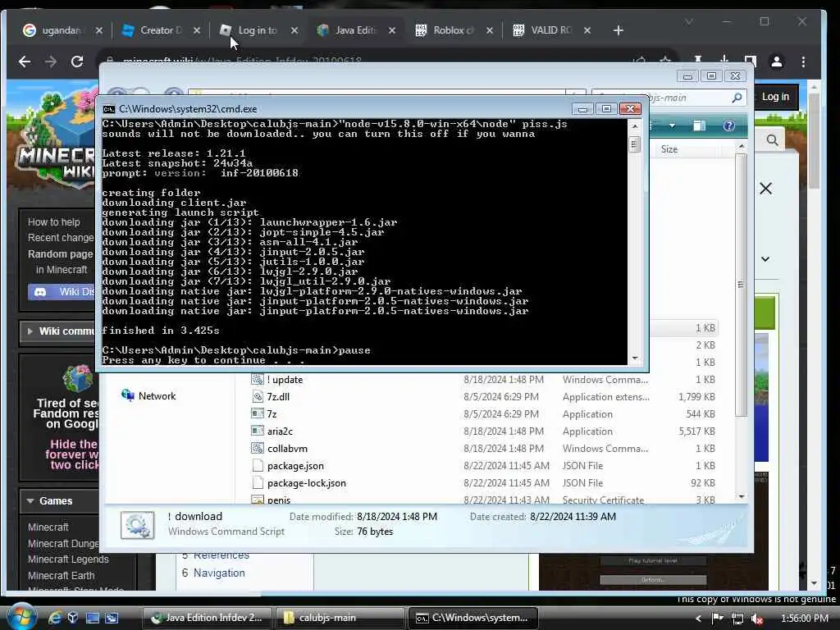Screen dimensions: 840x630
Task: Click the browser page vertical scrollbar
Action: pos(815,141)
